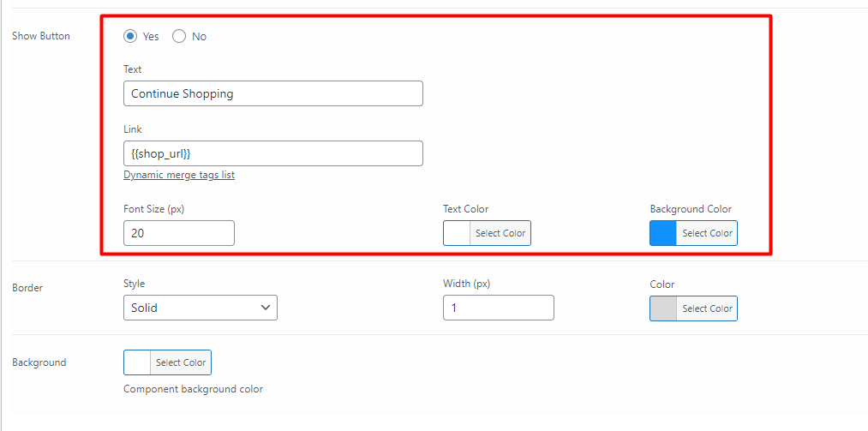868x431 pixels.
Task: Click Select Color button for Text Color
Action: pos(500,233)
